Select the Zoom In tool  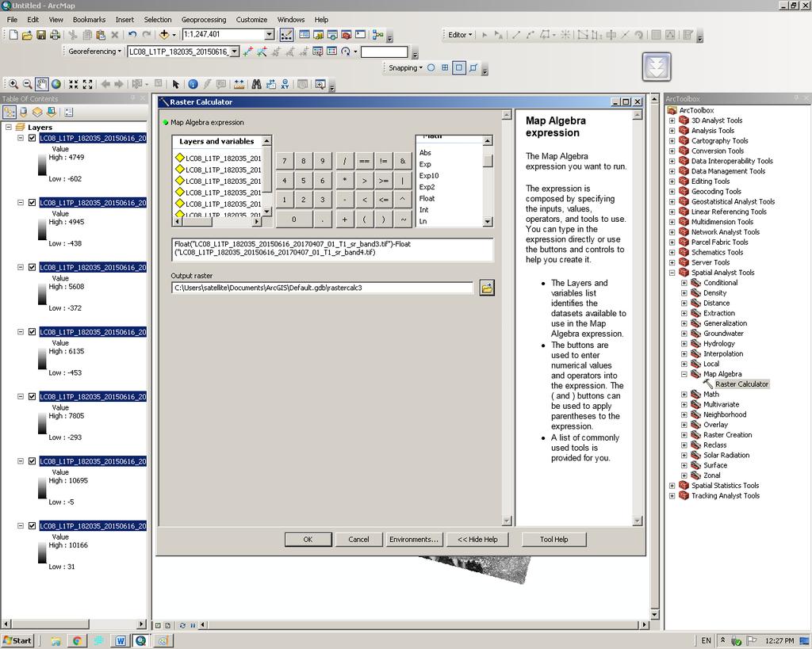point(13,84)
